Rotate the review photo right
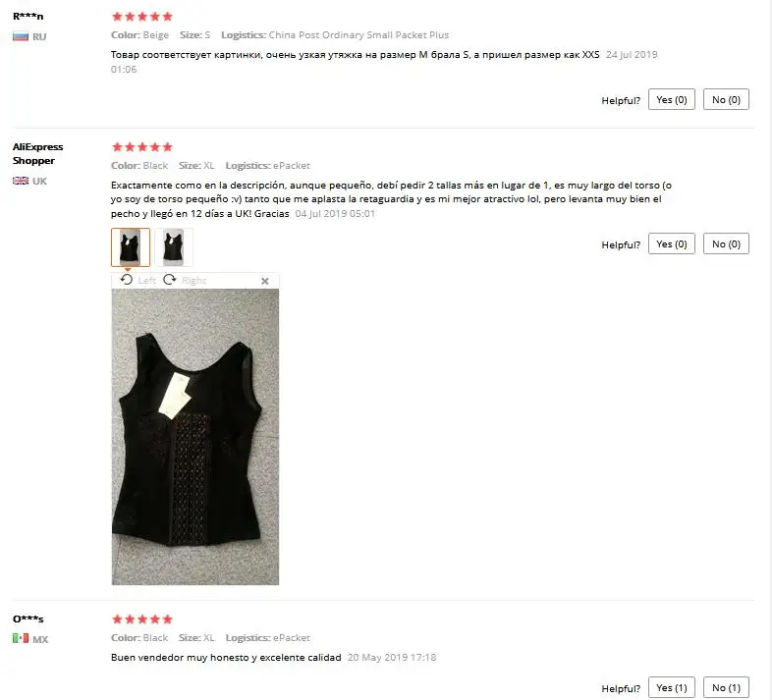This screenshot has height=700, width=772. 185,280
